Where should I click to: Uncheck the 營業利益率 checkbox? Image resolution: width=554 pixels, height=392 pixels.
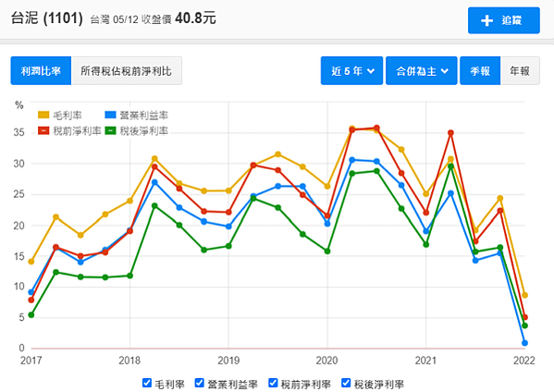[x=200, y=383]
